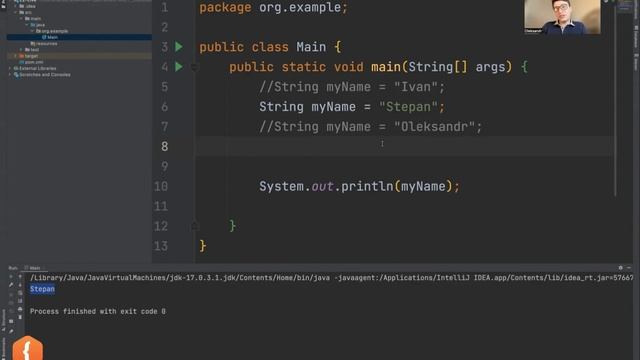Collapse the org.example package arrow
Image resolution: width=640 pixels, height=360 pixels.
(x=32, y=31)
